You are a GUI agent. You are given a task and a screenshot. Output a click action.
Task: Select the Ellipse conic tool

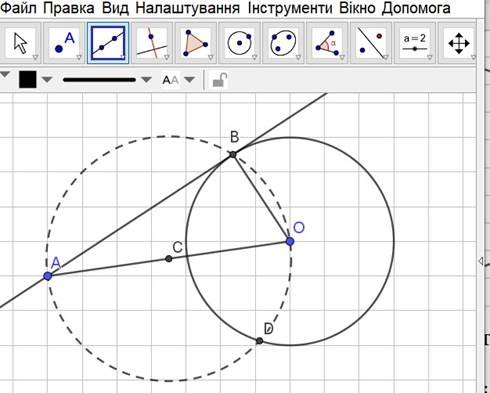283,43
